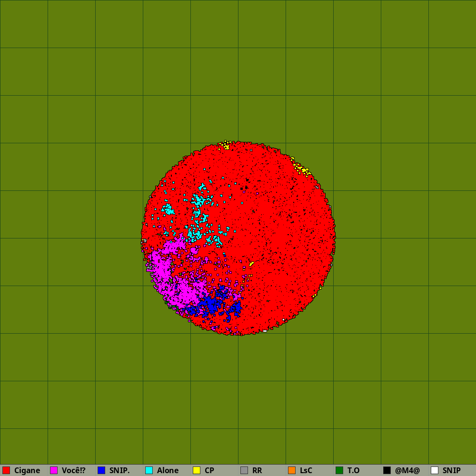Select the 'RR' legend label
This screenshot has width=476, height=476.
tap(257, 471)
